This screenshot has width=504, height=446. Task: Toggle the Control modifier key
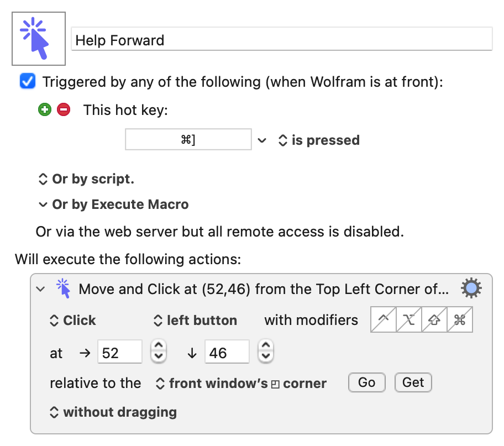point(384,320)
